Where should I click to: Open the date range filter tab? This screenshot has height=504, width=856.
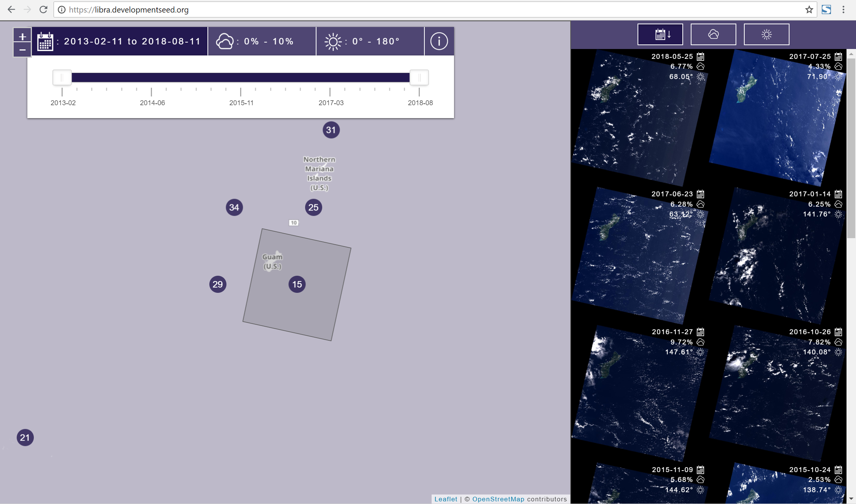point(120,41)
